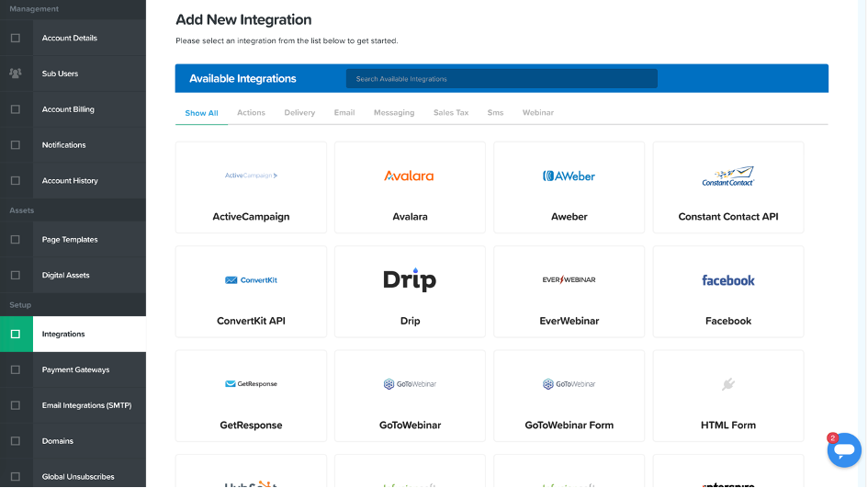Select the GoToWebinar card label
This screenshot has height=488, width=868.
click(x=410, y=426)
